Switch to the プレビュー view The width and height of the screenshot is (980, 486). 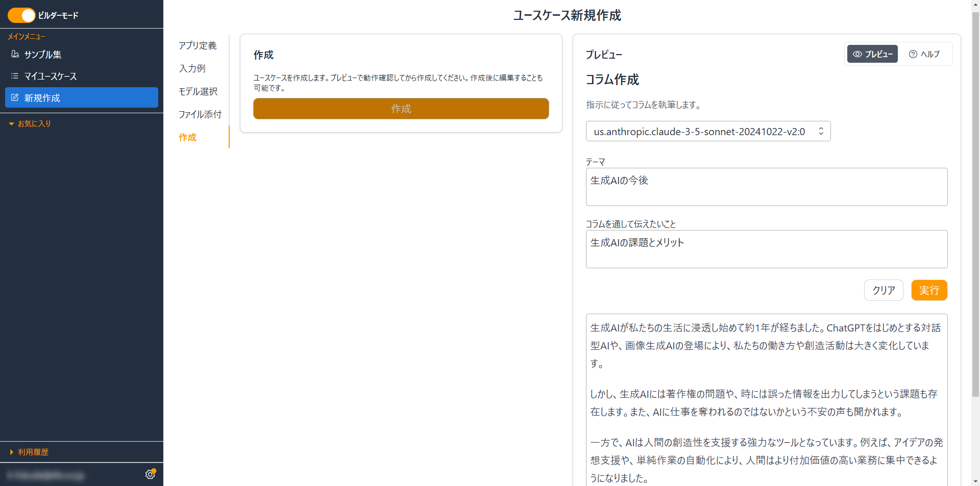coord(872,54)
